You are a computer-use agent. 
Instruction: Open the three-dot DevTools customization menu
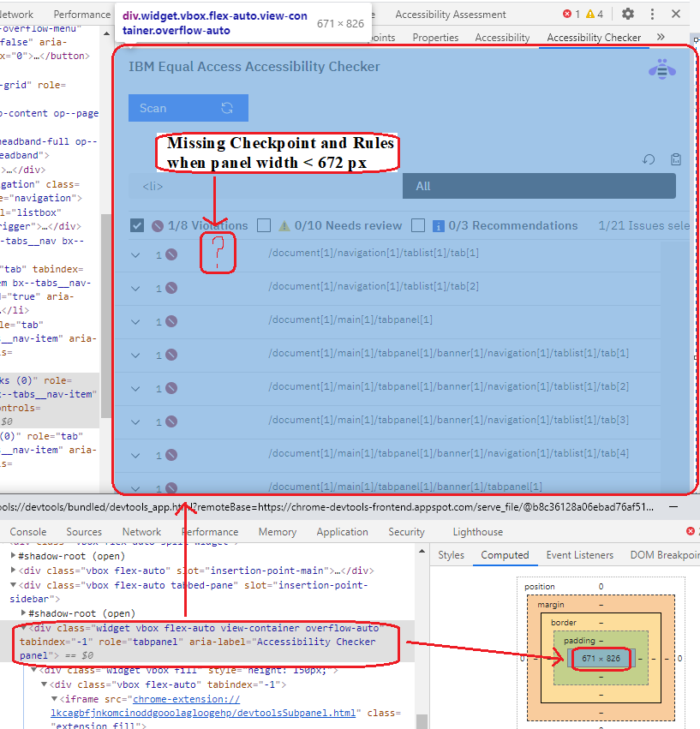click(x=652, y=14)
